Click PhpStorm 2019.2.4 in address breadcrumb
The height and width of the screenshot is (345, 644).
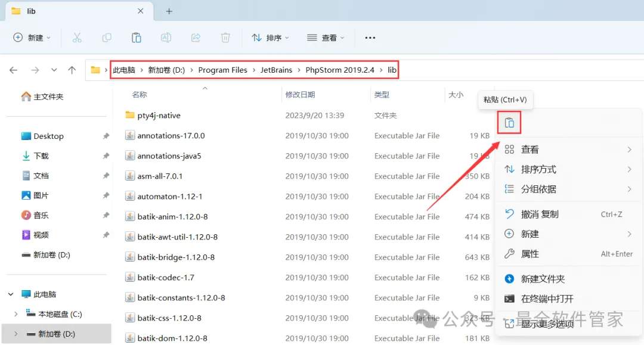click(x=340, y=70)
